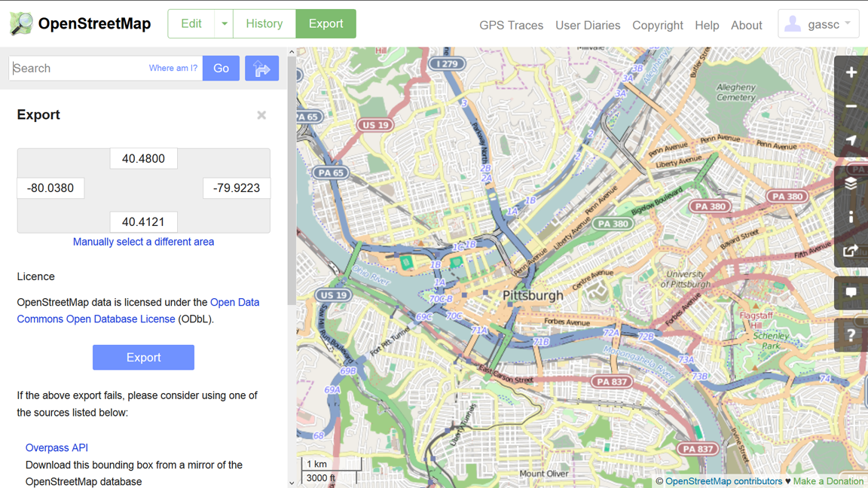Click the Make a Donation link
Screen dimensions: 868x488
829,481
